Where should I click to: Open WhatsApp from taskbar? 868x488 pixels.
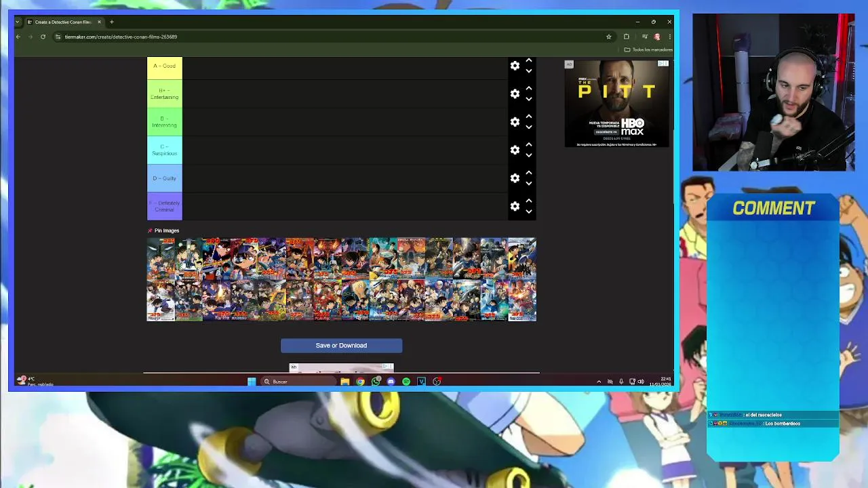click(x=376, y=382)
